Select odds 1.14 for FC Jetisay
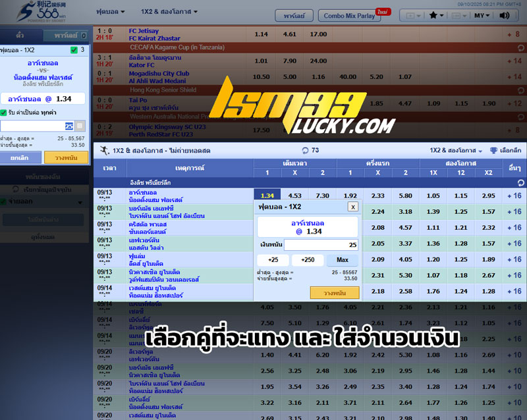Screen dimensions: 527x420 [x=261, y=34]
